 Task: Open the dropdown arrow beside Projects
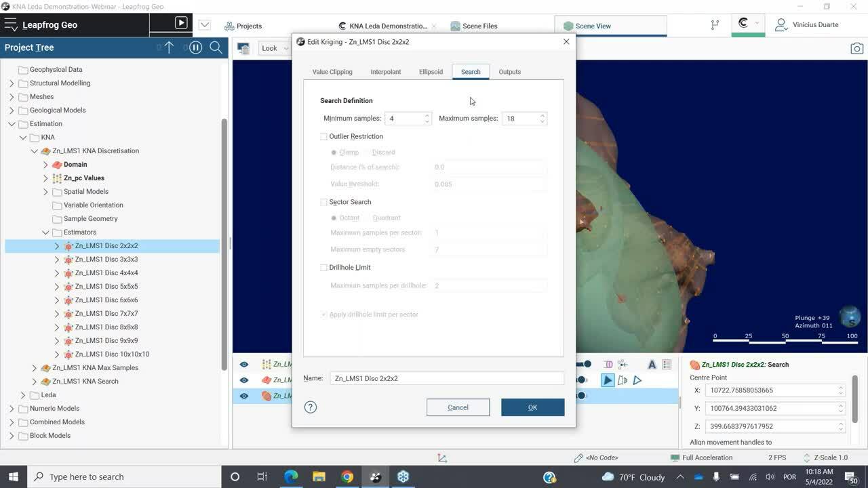coord(204,25)
